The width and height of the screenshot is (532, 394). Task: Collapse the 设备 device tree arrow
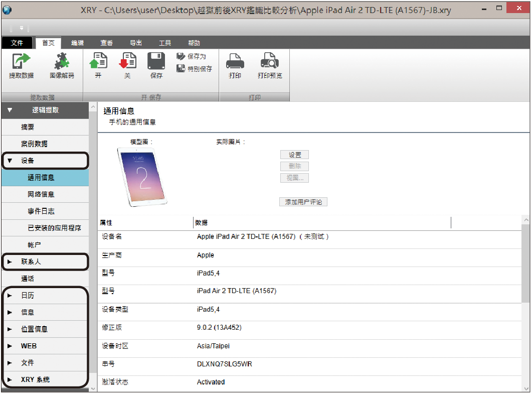10,161
